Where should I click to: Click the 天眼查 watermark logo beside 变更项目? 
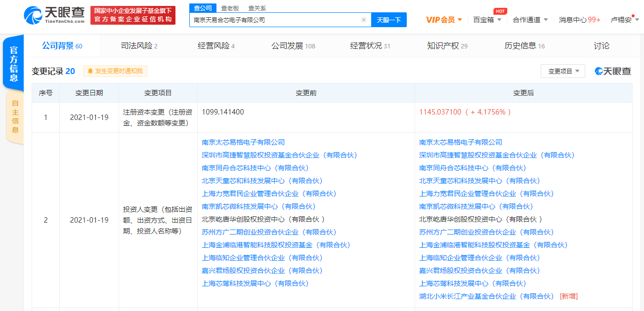pyautogui.click(x=613, y=71)
